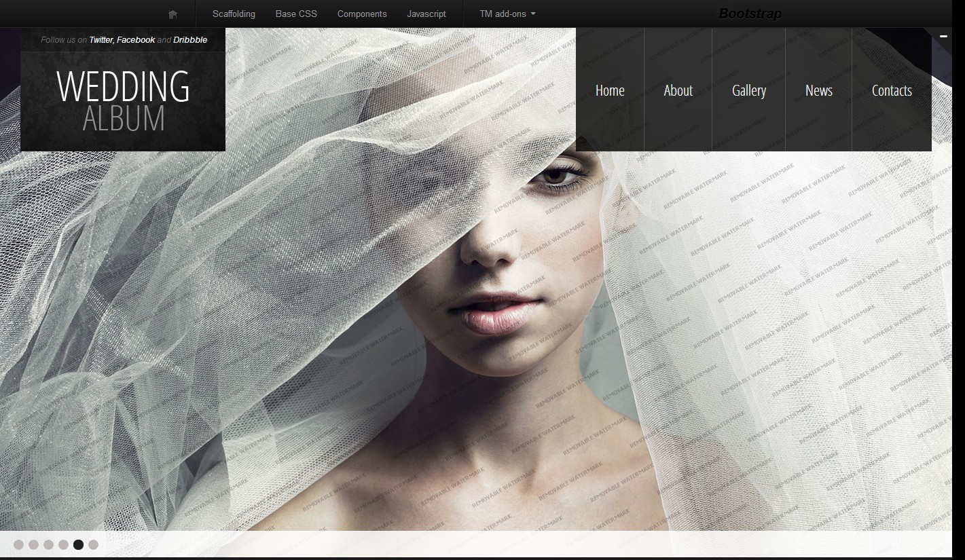Open the Facebook link
This screenshot has height=560, width=965.
click(136, 40)
